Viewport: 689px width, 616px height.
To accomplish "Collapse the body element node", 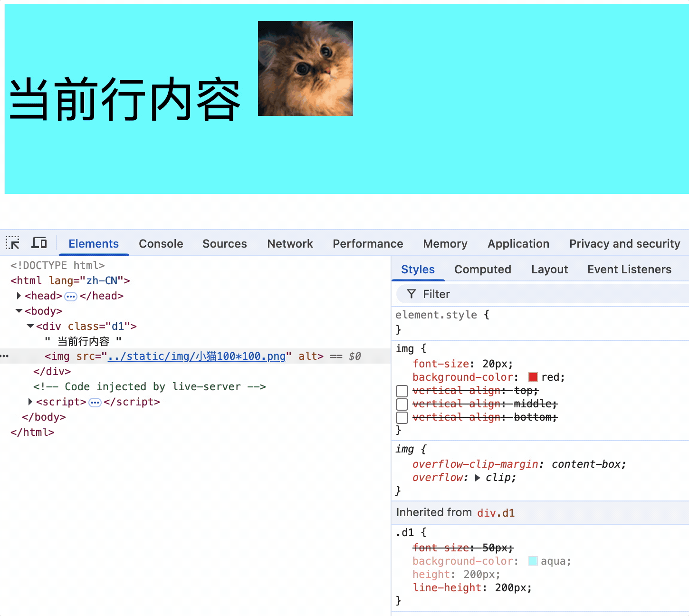I will [x=19, y=311].
